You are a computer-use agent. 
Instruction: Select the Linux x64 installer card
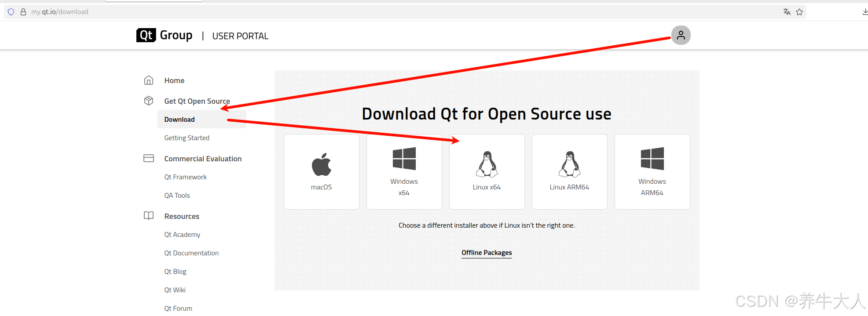pyautogui.click(x=487, y=172)
